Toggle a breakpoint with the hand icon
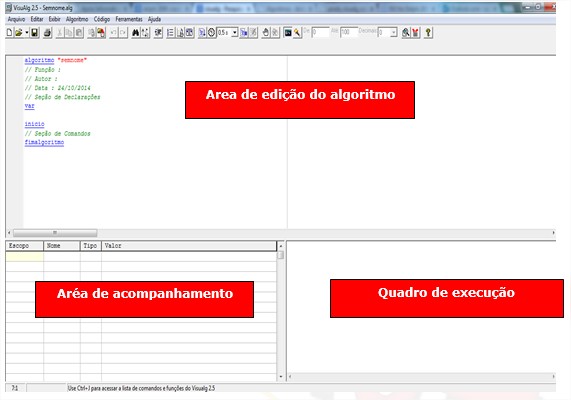Screen dimensions: 571x400 coord(266,33)
